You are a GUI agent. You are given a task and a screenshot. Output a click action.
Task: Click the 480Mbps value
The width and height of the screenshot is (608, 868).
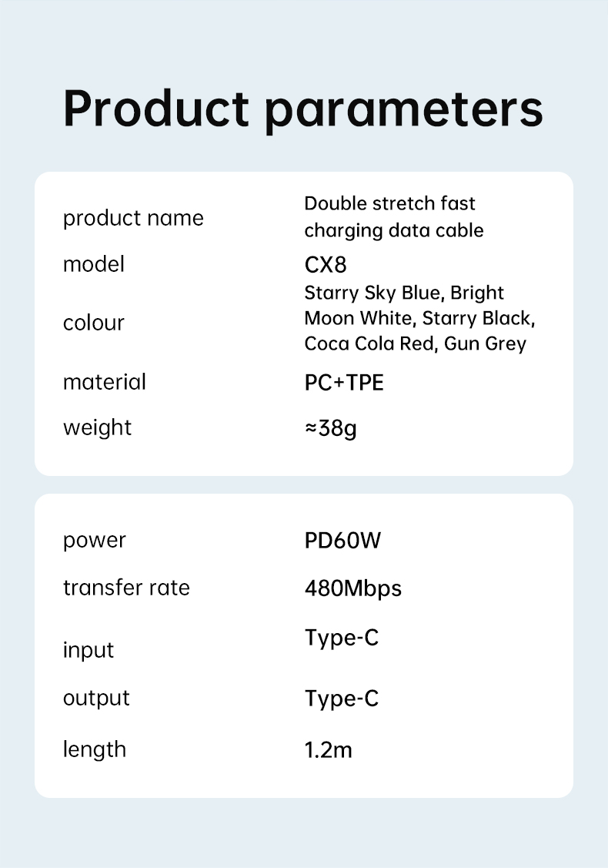click(x=353, y=589)
